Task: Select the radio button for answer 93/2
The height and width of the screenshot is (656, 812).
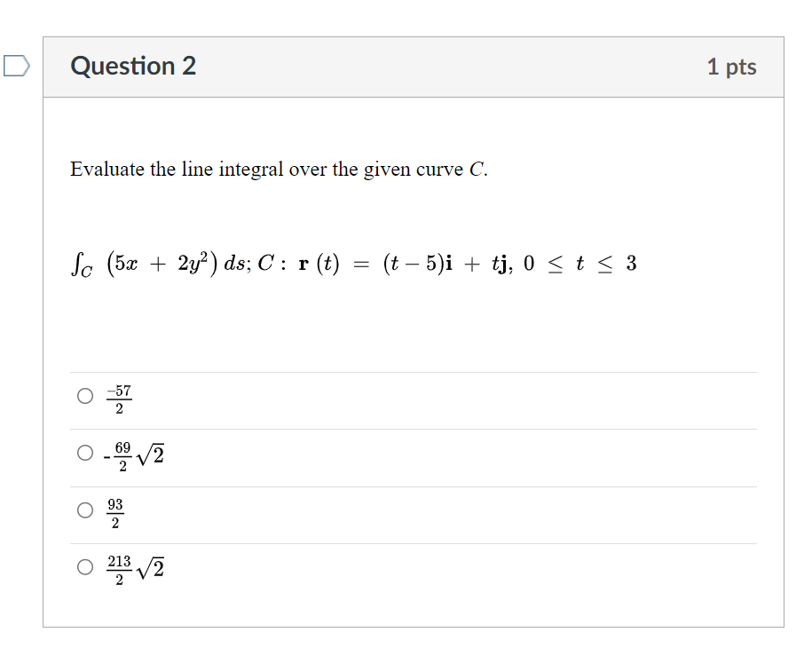Action: [83, 509]
